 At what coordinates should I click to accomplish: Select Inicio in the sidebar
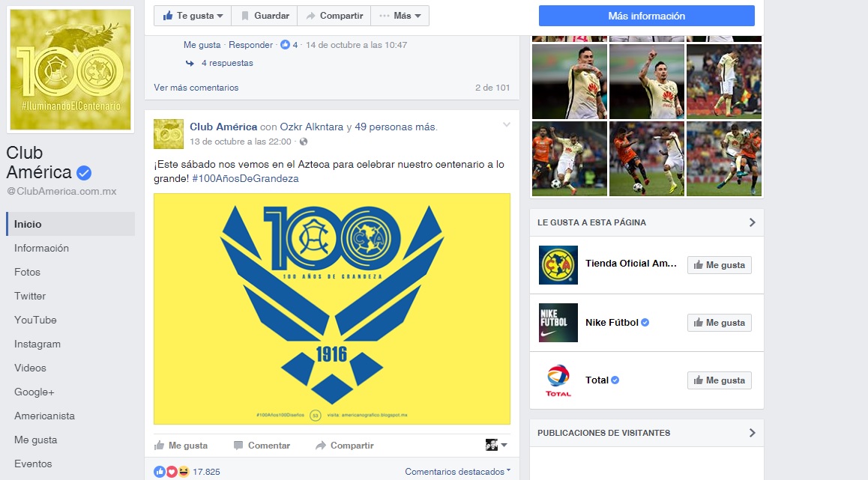(x=70, y=224)
